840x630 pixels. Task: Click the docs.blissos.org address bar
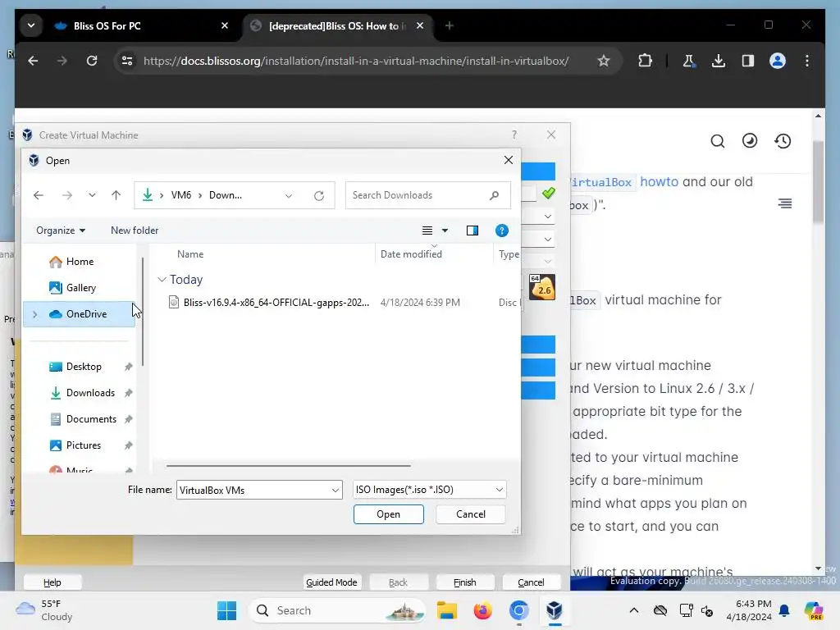[356, 61]
